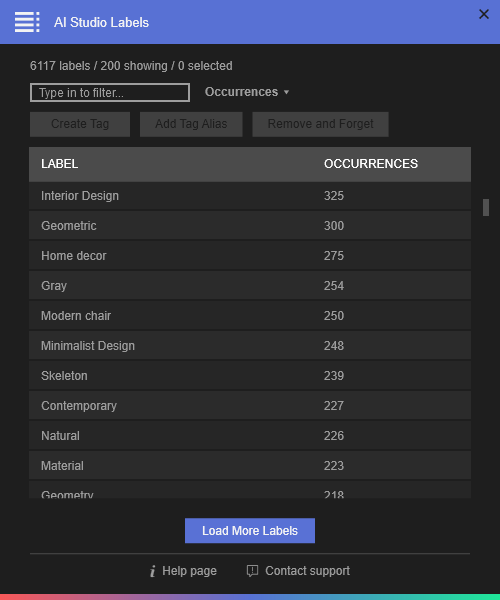The height and width of the screenshot is (600, 500).
Task: Focus the Type in to filter field
Action: [110, 93]
